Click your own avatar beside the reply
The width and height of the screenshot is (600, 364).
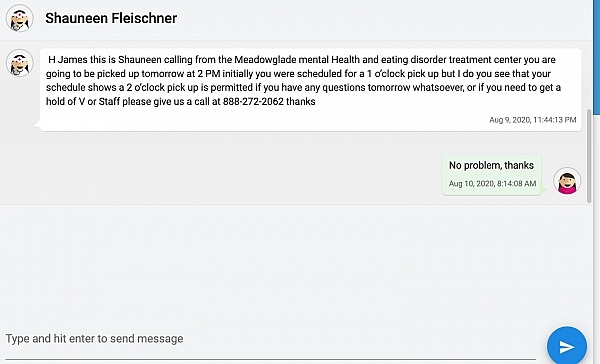[x=567, y=181]
